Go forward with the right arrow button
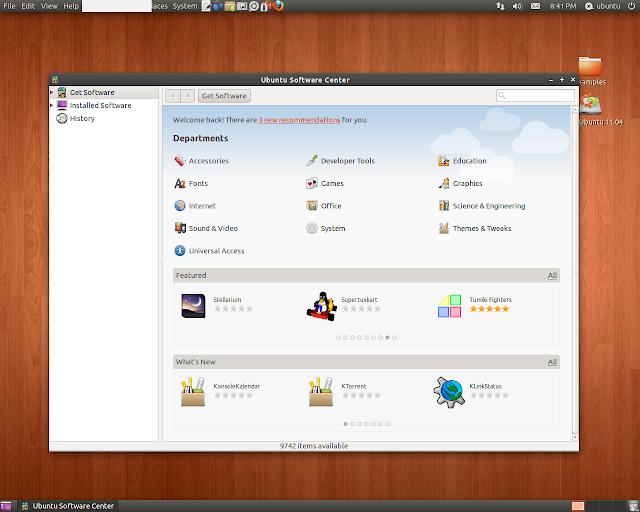Screen dimensions: 640x512 (188, 96)
